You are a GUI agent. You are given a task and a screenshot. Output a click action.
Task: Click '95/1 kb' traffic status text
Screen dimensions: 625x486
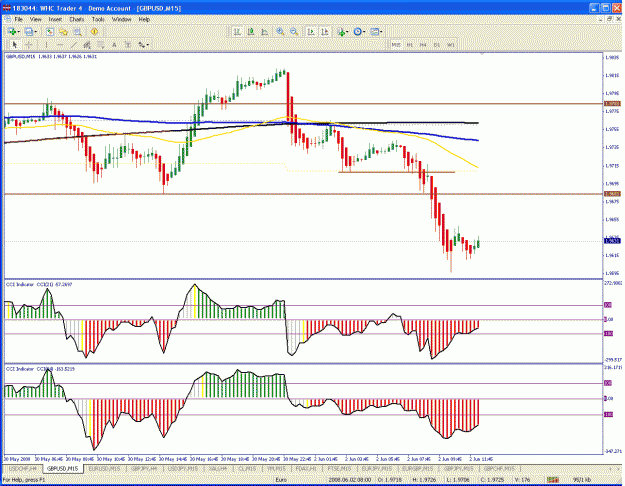click(x=582, y=480)
